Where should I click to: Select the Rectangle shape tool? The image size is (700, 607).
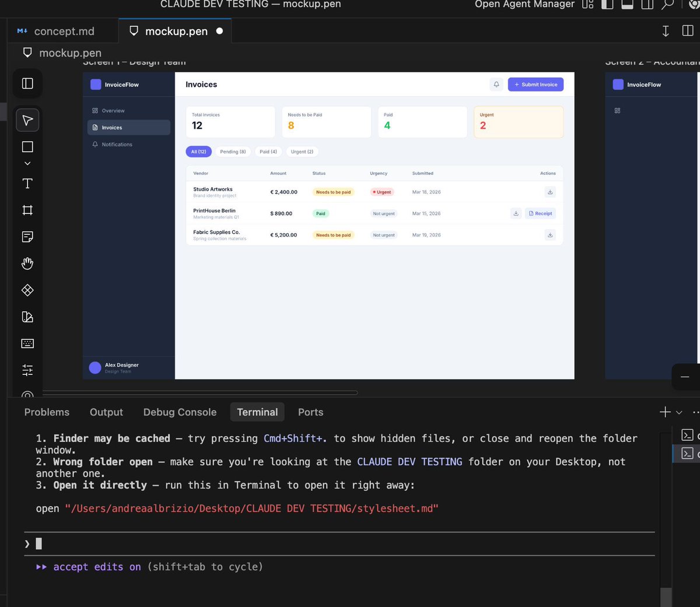pyautogui.click(x=27, y=147)
